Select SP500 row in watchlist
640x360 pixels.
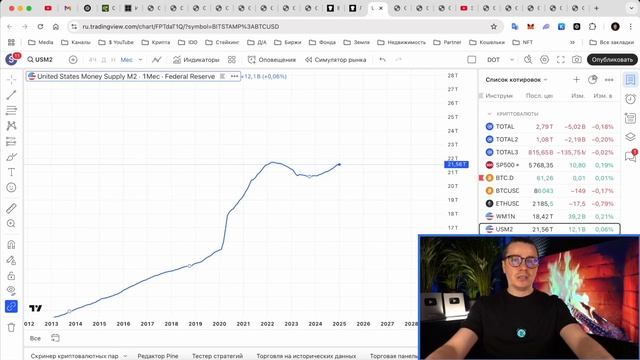pos(549,165)
